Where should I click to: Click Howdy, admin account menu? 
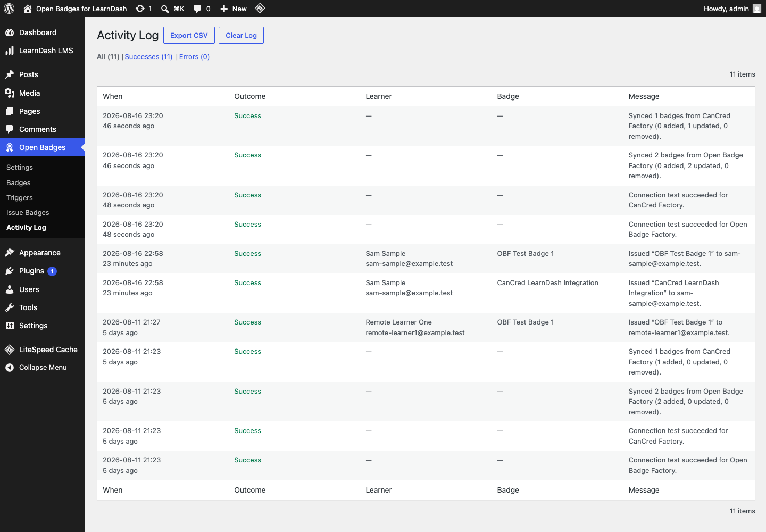(x=732, y=9)
